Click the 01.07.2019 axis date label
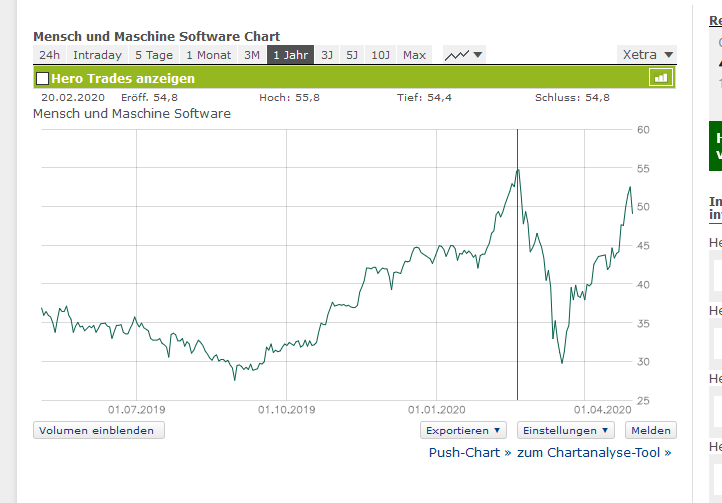This screenshot has width=722, height=503. tap(136, 409)
